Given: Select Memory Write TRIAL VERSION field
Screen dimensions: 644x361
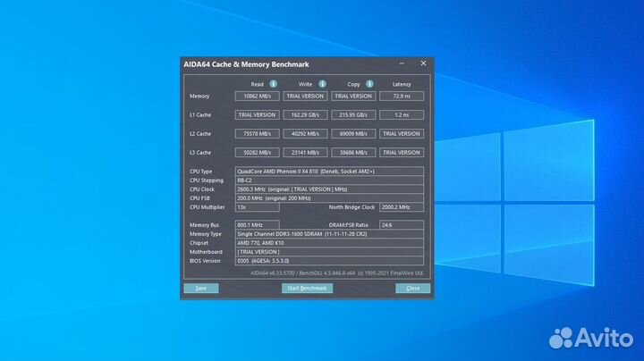Looking at the screenshot, I should [305, 96].
